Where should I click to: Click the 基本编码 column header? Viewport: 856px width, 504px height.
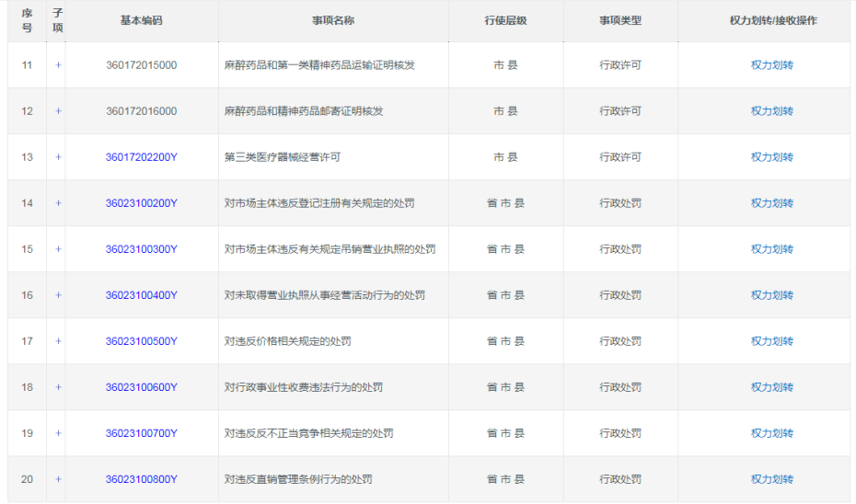click(141, 20)
